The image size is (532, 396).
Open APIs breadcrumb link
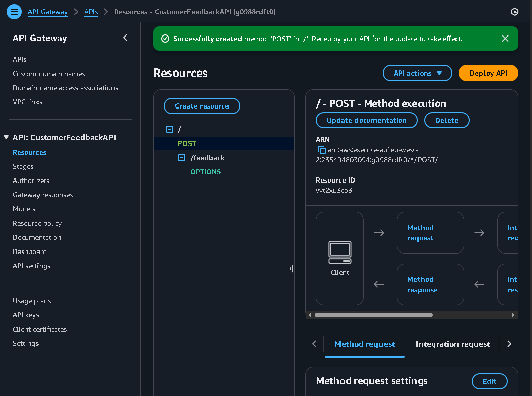91,12
